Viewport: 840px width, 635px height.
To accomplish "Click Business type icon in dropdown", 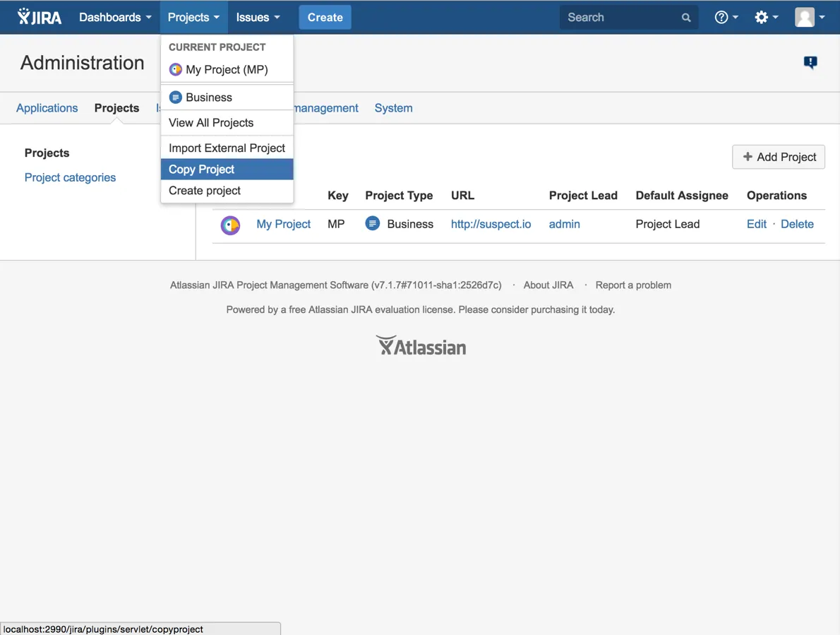I will point(175,97).
